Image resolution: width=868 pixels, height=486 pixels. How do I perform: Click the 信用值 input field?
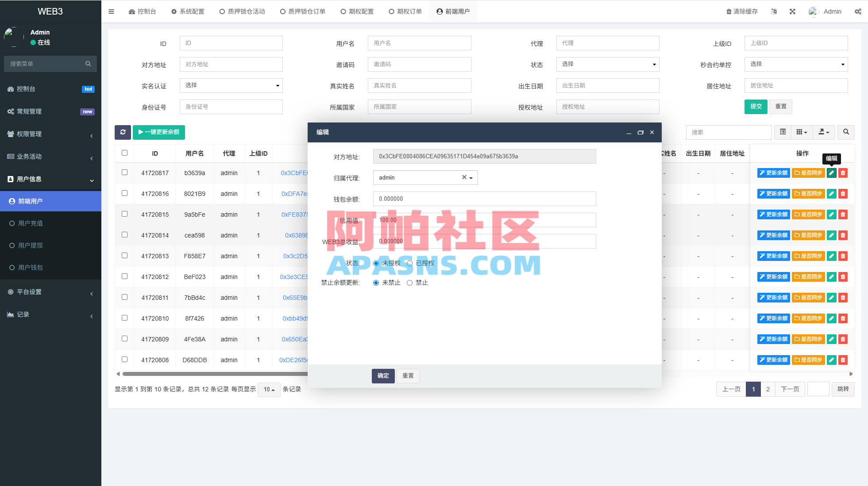pyautogui.click(x=484, y=220)
